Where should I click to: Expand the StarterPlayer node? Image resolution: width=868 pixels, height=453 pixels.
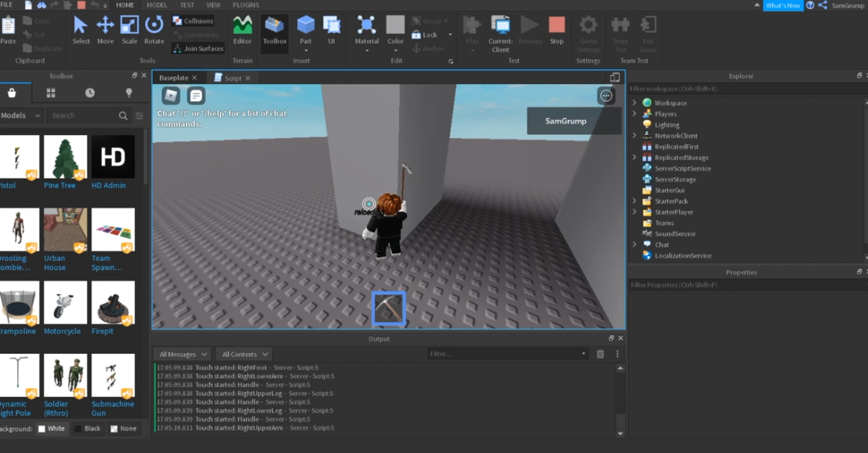tap(635, 211)
